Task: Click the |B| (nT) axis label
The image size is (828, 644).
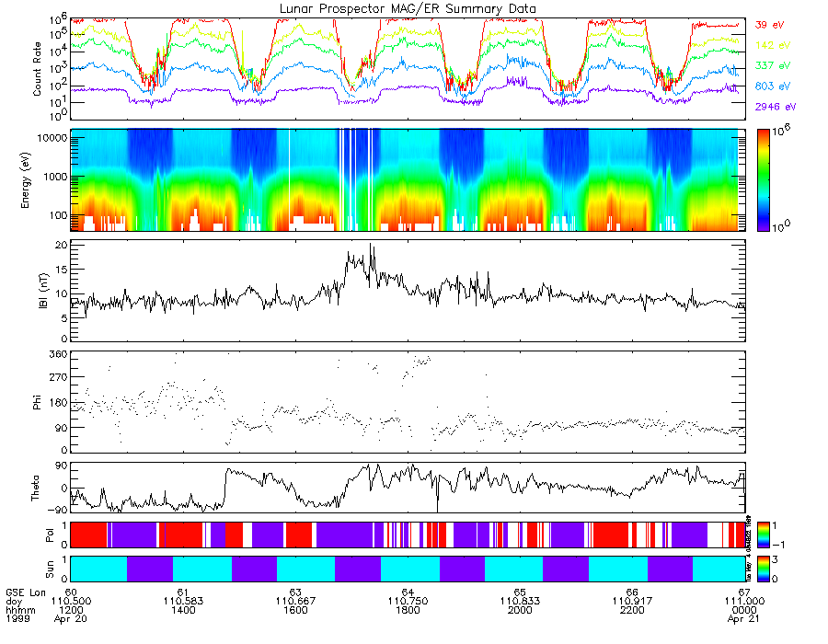Action: point(44,291)
